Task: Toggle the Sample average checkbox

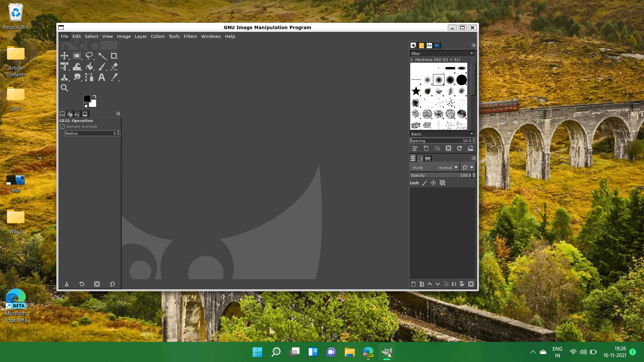Action: pos(62,126)
